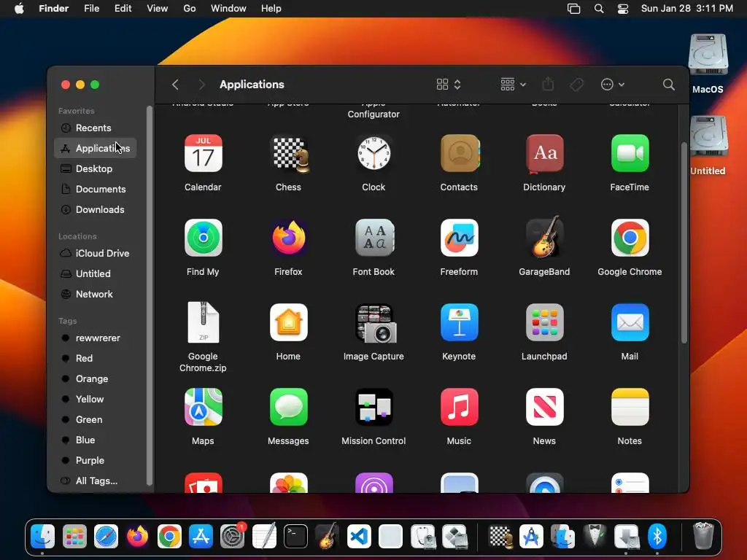
Task: Select the News app icon
Action: tap(544, 407)
